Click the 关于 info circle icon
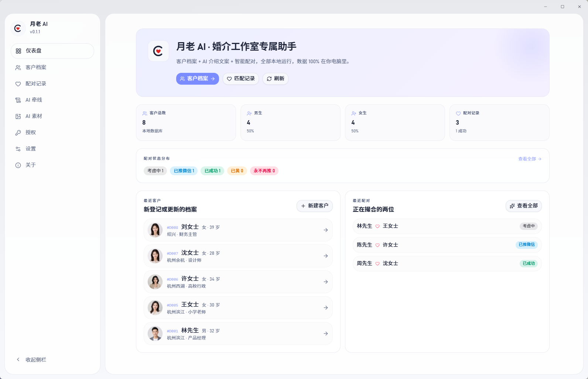588x379 pixels. (18, 165)
